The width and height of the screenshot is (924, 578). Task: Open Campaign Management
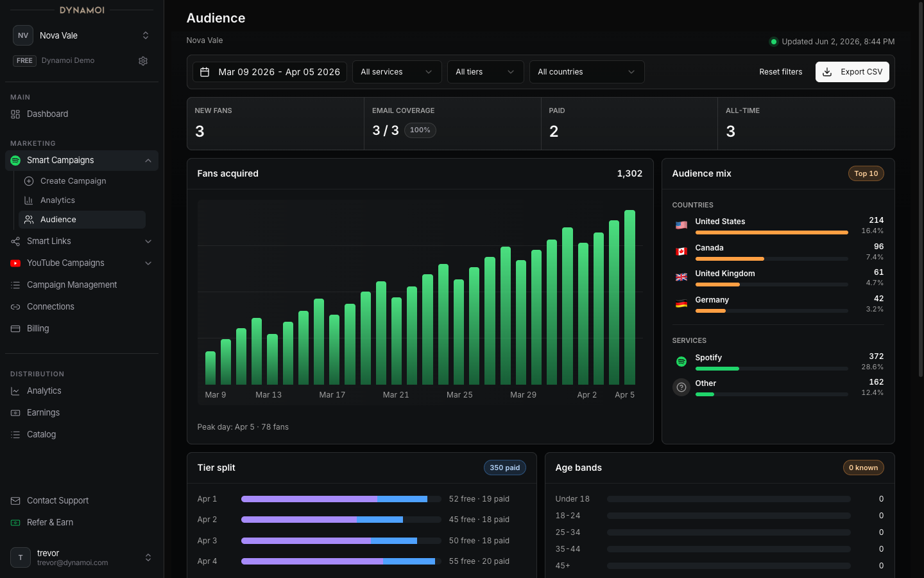pyautogui.click(x=81, y=285)
